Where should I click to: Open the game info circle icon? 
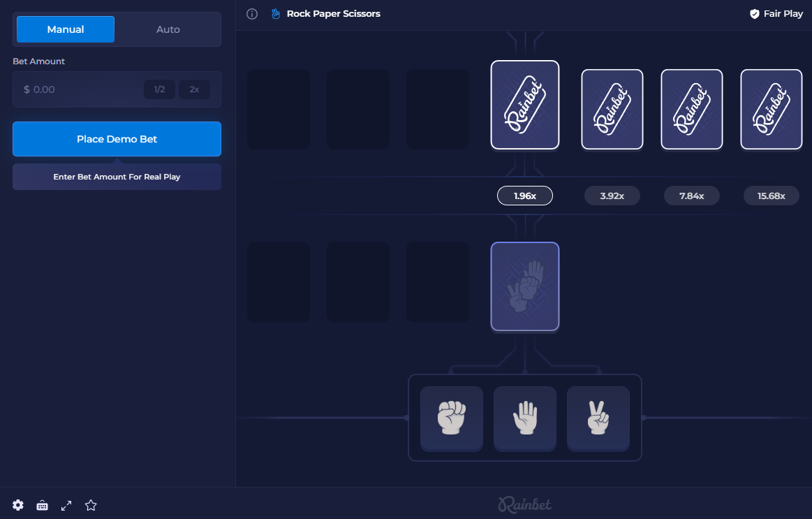tap(253, 14)
